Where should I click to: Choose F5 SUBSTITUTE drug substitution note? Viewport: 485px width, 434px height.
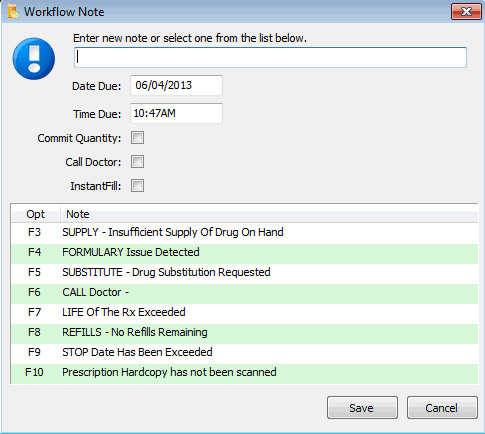pos(244,272)
